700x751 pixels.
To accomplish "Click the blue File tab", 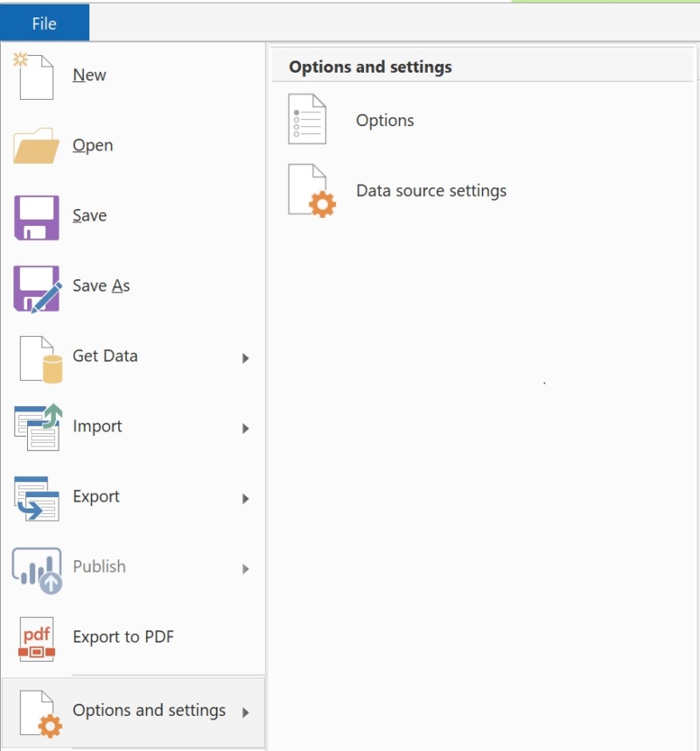I will (x=45, y=24).
